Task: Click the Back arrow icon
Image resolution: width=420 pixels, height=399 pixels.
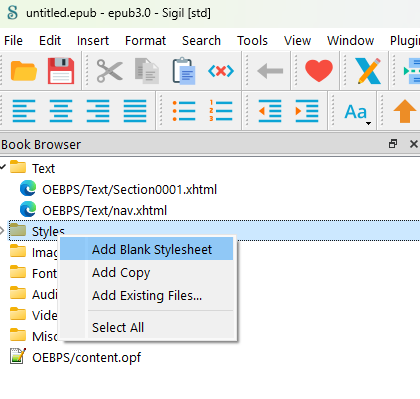Action: click(x=270, y=71)
